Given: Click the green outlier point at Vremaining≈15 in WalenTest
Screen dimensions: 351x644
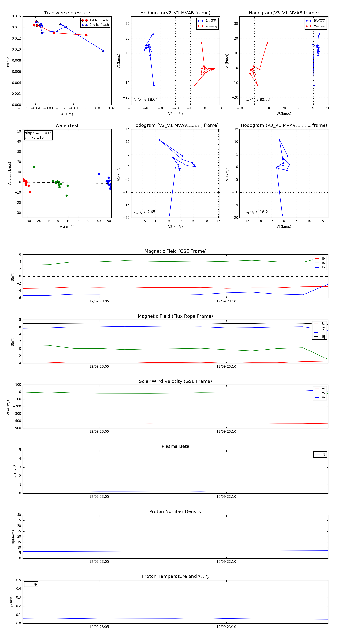Looking at the screenshot, I should point(34,167).
